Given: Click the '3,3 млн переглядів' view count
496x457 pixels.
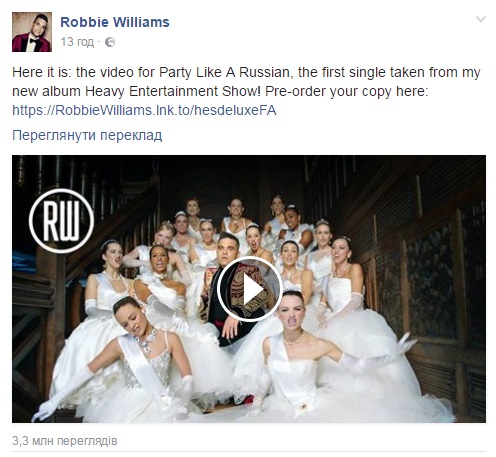Looking at the screenshot, I should (65, 441).
